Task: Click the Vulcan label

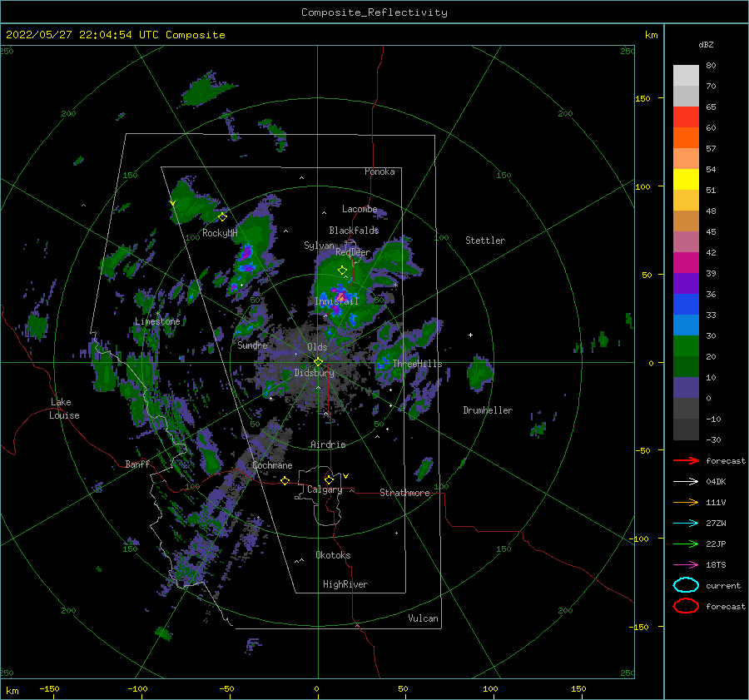Action: tap(424, 618)
